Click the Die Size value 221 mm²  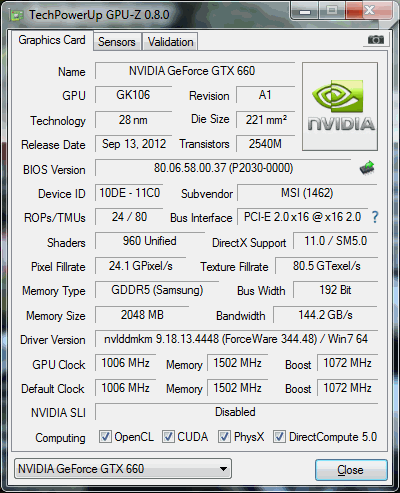(266, 120)
